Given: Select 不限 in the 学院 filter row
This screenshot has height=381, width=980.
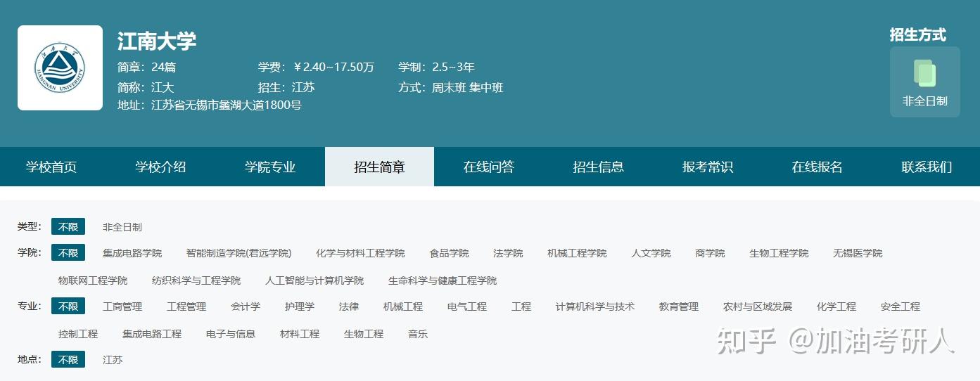Looking at the screenshot, I should [68, 252].
